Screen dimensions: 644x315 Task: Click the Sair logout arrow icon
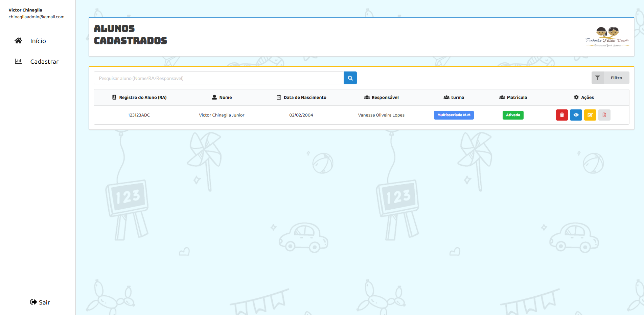[x=33, y=302]
